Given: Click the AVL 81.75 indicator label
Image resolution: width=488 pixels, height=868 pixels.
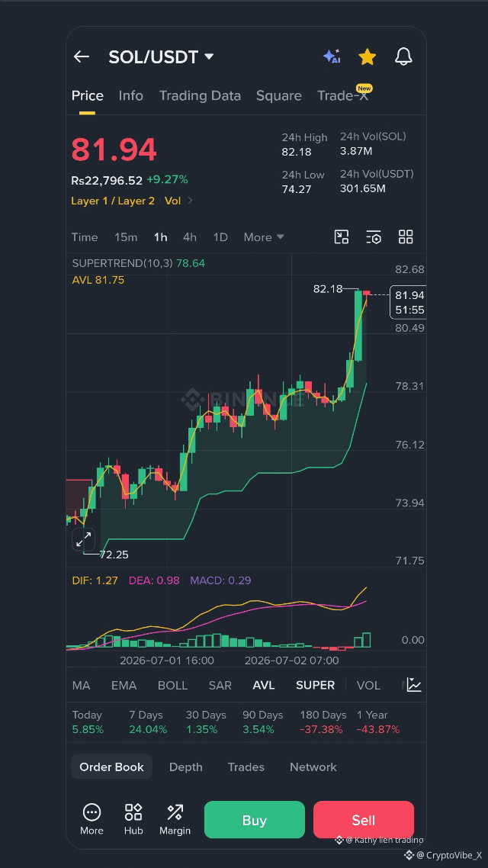Looking at the screenshot, I should point(98,280).
